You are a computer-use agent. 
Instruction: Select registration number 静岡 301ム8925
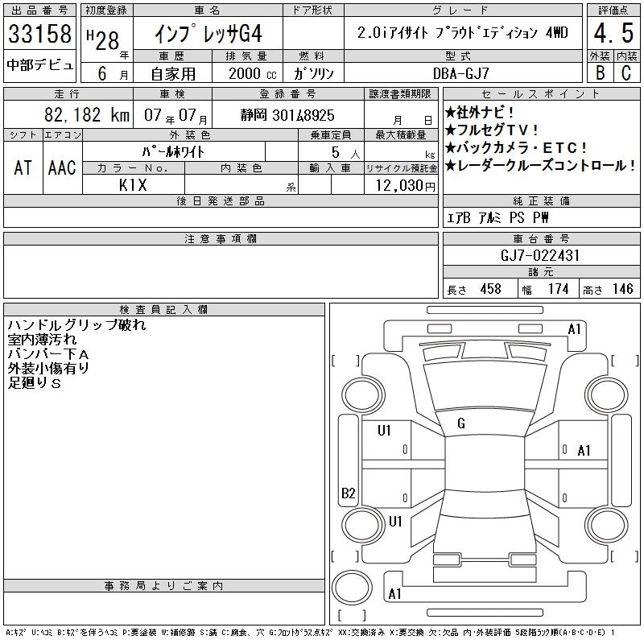coord(287,115)
